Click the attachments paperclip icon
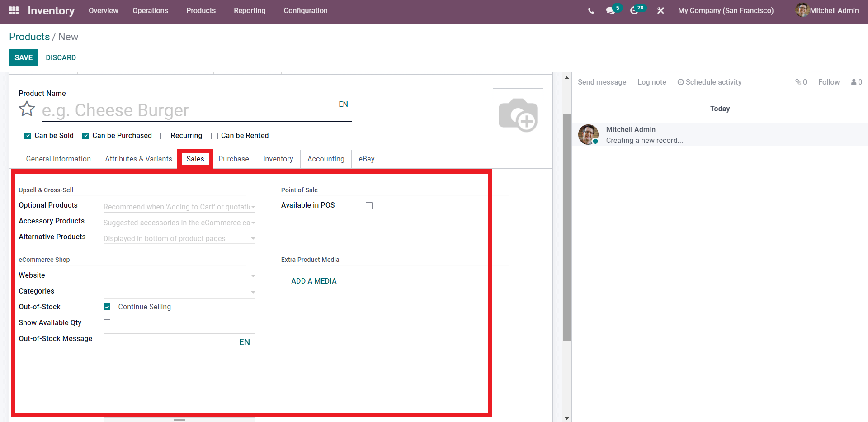 pyautogui.click(x=798, y=82)
